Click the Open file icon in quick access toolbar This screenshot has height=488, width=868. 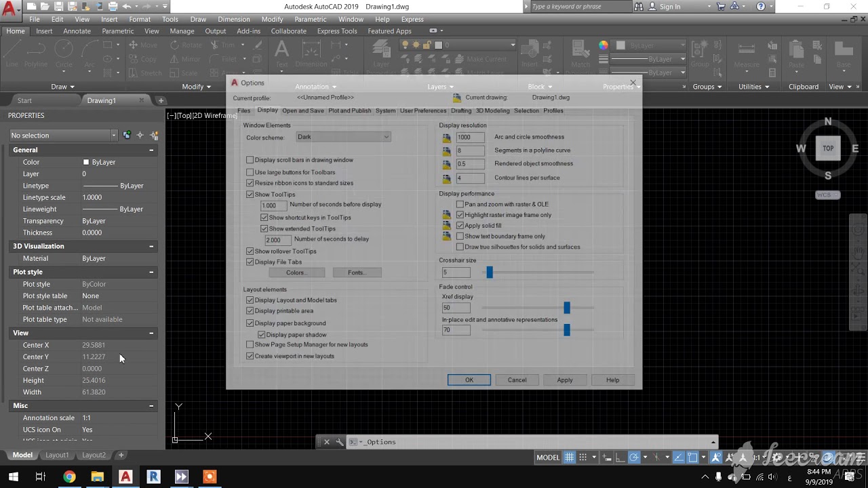tap(45, 6)
